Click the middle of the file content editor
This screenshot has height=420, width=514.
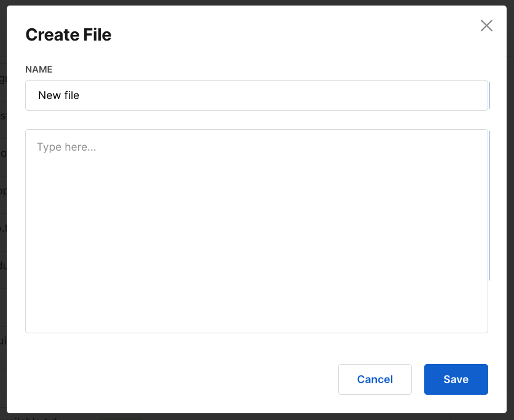[256, 231]
